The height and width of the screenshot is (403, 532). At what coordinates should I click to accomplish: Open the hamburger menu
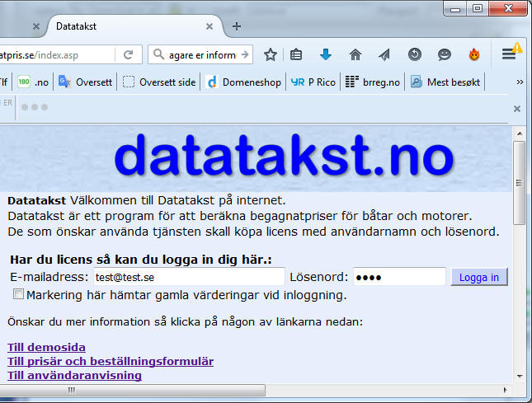pos(509,54)
